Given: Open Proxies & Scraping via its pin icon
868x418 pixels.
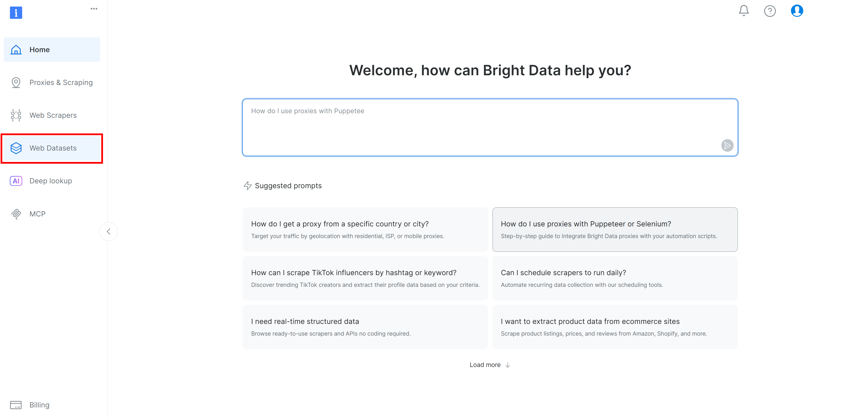Looking at the screenshot, I should coord(16,82).
